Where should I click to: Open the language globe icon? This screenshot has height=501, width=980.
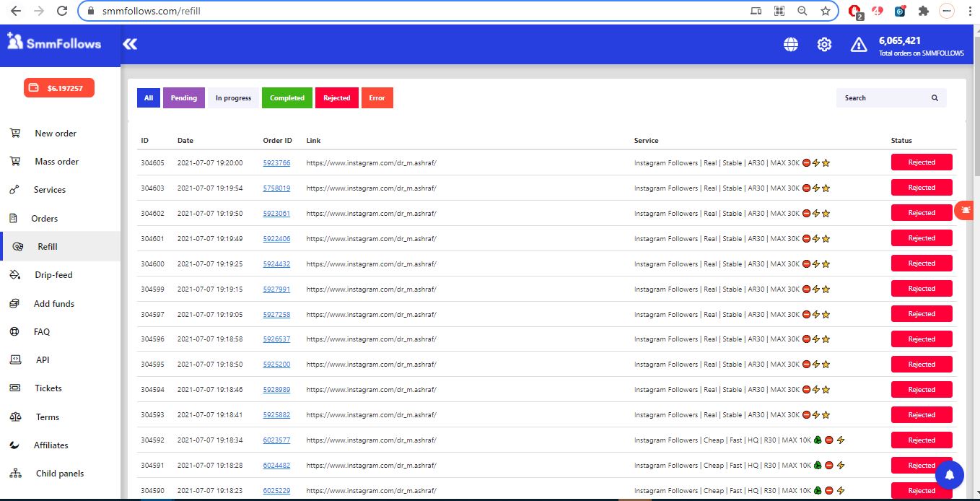pyautogui.click(x=791, y=45)
